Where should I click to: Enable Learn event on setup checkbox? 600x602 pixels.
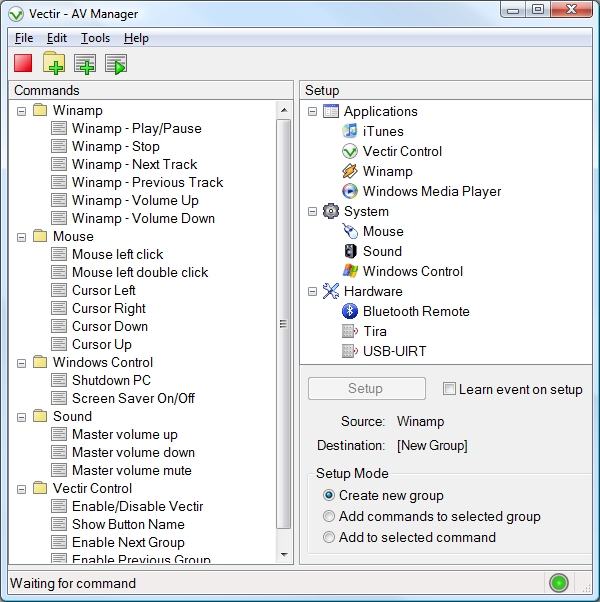coord(449,389)
